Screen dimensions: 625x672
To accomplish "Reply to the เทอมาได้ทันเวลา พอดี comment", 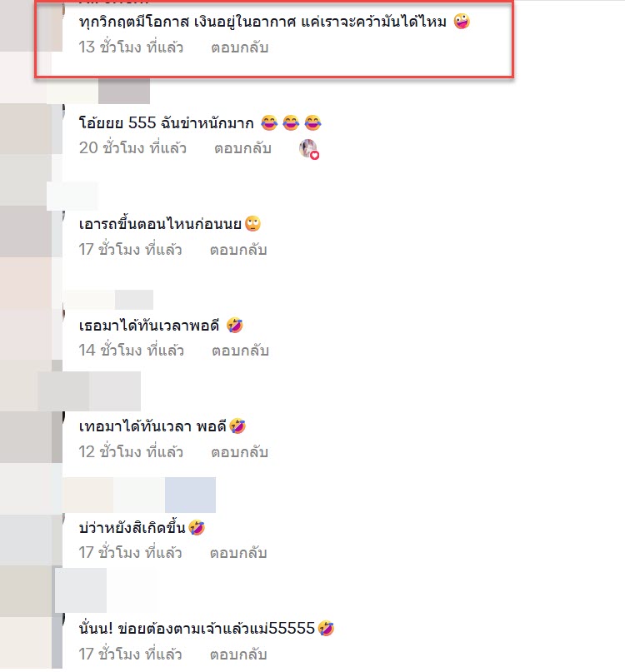I will [239, 451].
